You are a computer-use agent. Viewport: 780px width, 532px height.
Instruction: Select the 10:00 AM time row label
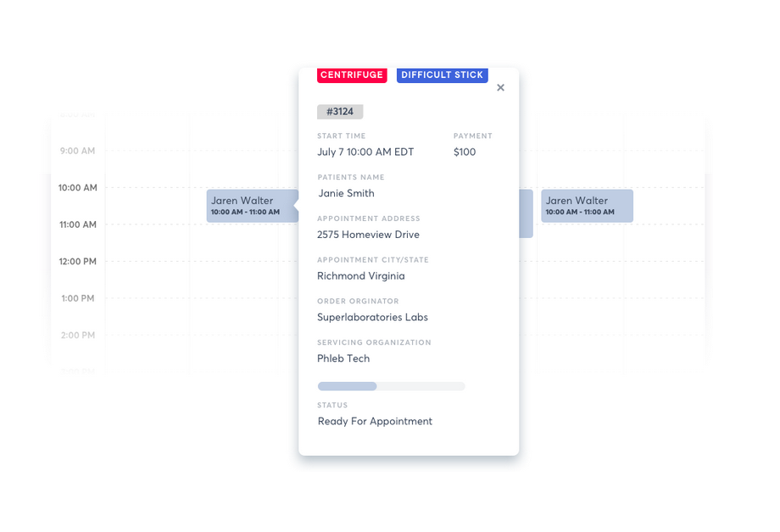pyautogui.click(x=77, y=188)
